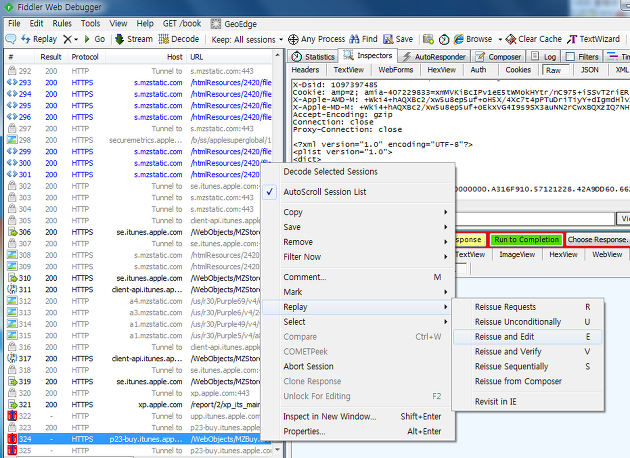630x458 pixels.
Task: Choose Inspect in New Window...
Action: [x=358, y=417]
